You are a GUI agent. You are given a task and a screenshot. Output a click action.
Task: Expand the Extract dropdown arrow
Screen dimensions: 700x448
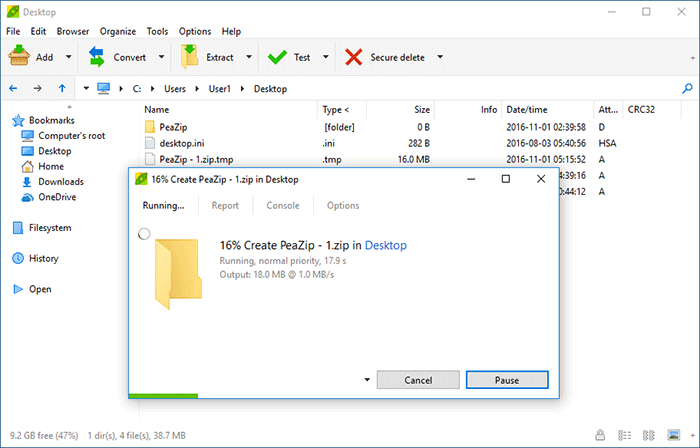point(249,57)
